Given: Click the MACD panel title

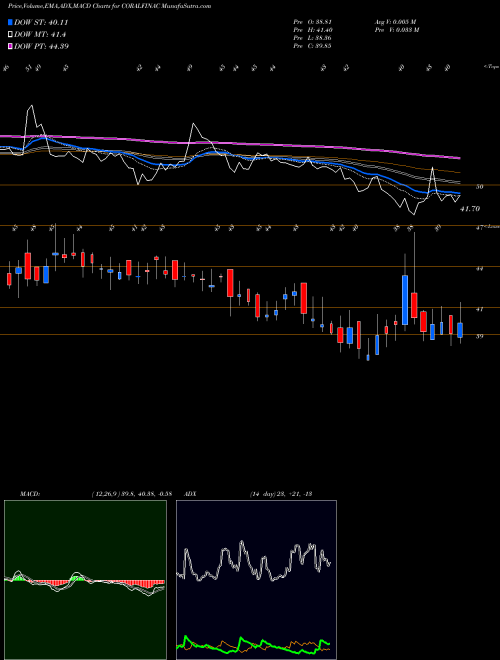Looking at the screenshot, I should [x=29, y=494].
